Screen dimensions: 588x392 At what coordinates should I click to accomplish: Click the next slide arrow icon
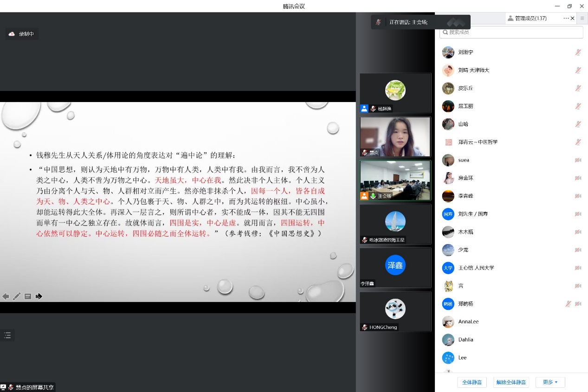(39, 296)
